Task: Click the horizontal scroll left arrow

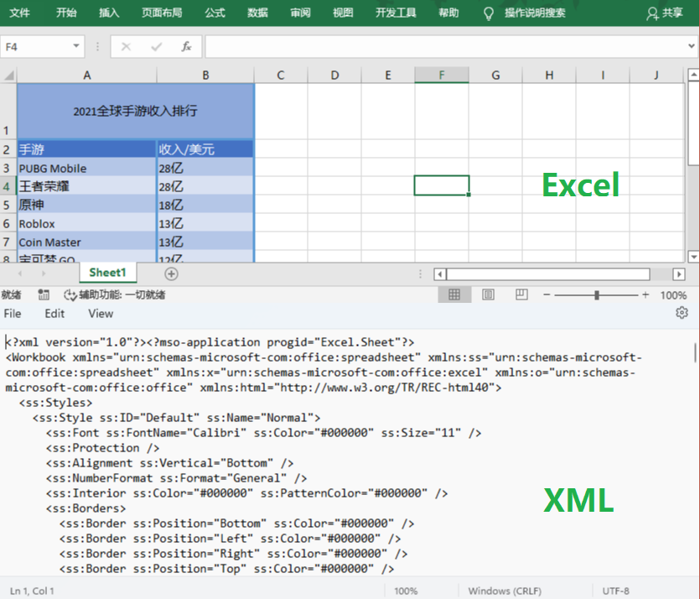Action: (x=440, y=273)
